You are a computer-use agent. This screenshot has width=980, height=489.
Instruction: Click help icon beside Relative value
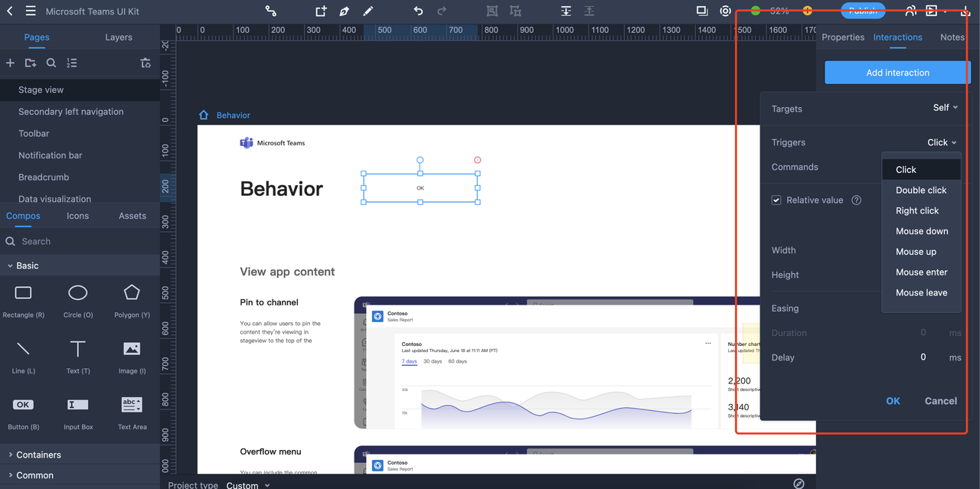857,200
